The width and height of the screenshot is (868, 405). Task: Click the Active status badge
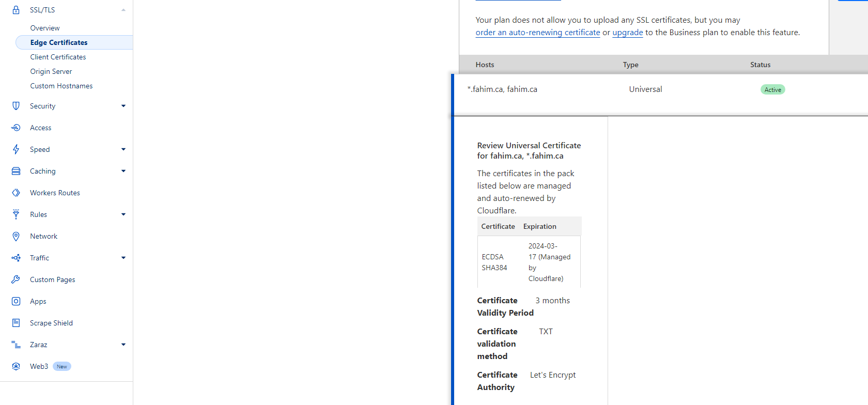772,89
